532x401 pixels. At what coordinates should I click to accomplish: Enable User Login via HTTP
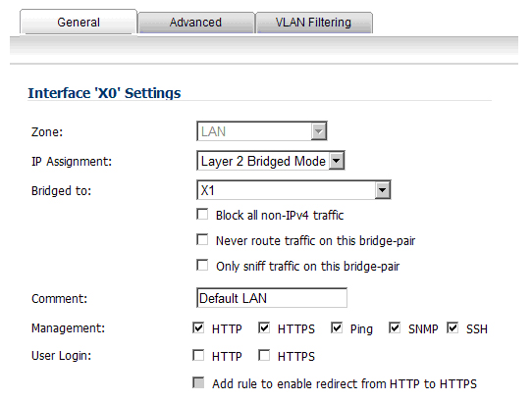(198, 356)
